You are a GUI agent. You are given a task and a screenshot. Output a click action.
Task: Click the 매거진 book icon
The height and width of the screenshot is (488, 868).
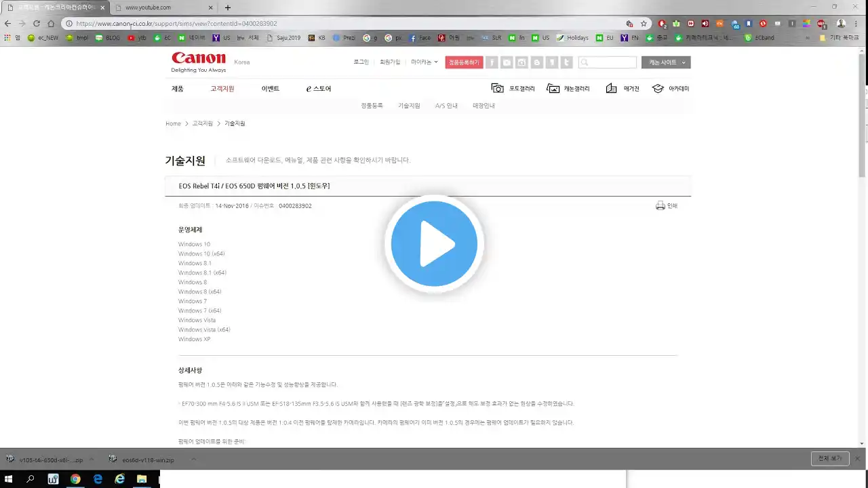[611, 88]
